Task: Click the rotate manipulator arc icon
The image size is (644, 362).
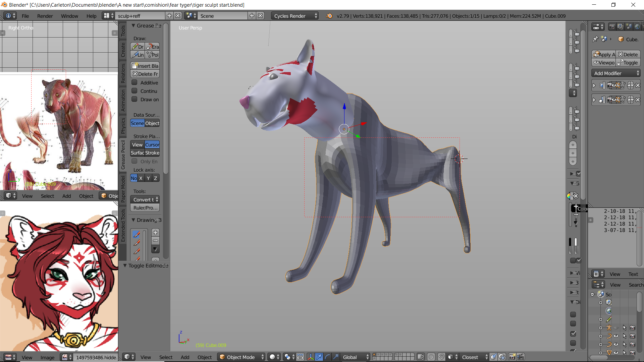Action: pos(327,357)
